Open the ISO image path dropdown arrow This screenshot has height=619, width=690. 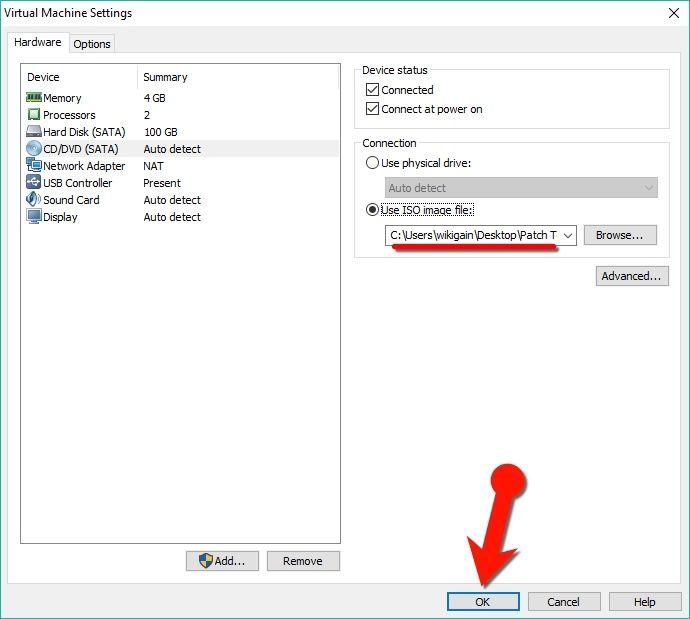click(x=568, y=235)
